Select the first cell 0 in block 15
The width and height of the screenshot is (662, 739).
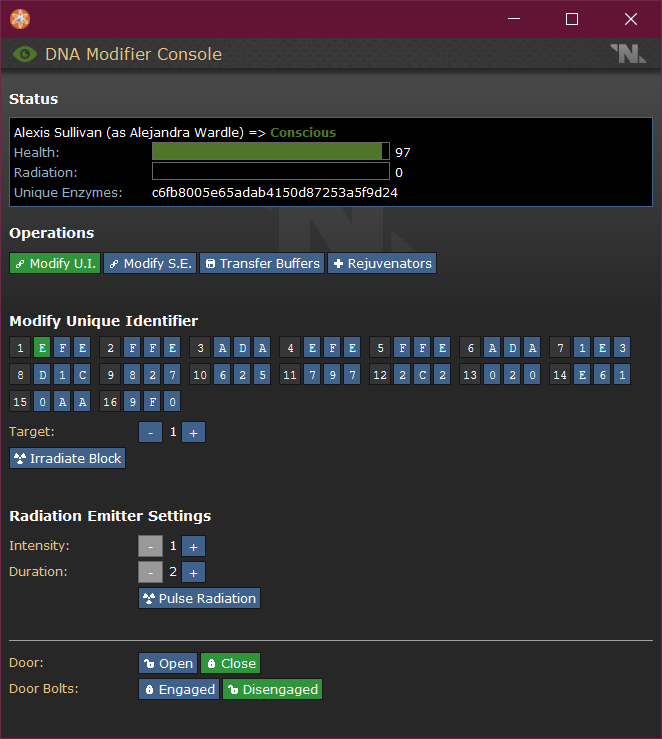pos(42,402)
